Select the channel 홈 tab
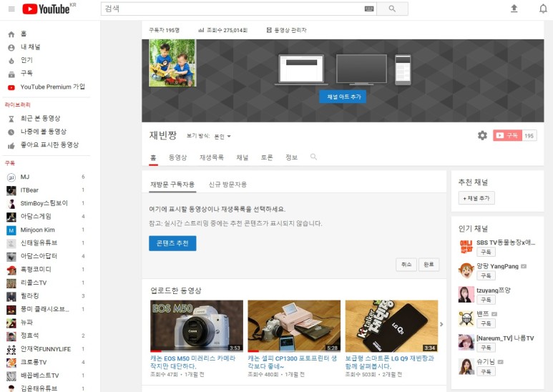This screenshot has width=553, height=392. pyautogui.click(x=153, y=157)
